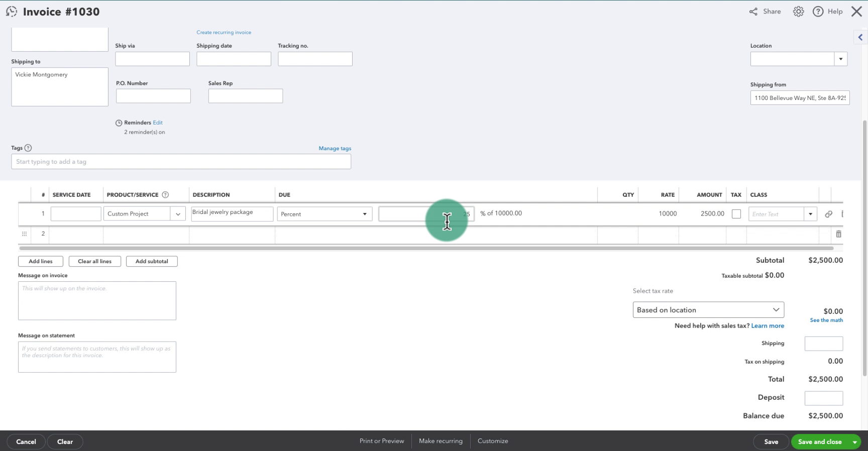
Task: Click the Reminders Edit link
Action: pos(158,123)
